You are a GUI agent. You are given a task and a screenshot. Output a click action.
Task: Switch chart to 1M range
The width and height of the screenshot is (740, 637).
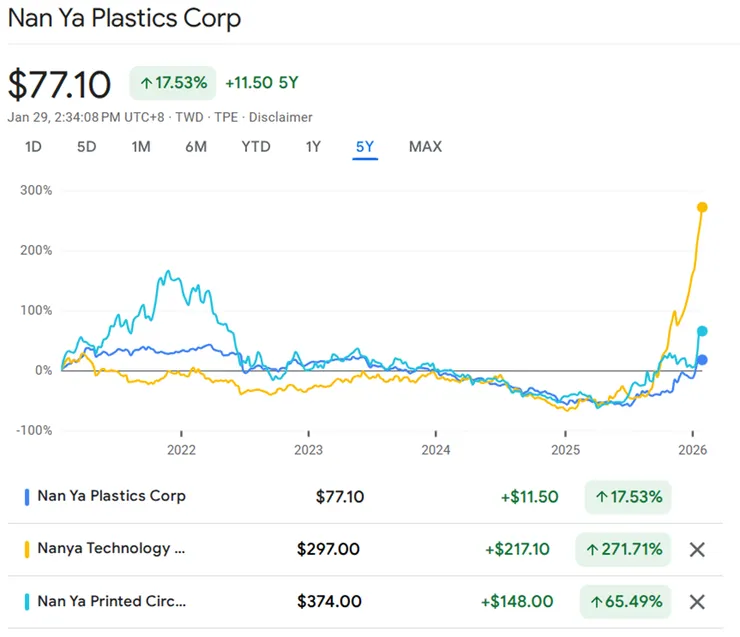pos(141,147)
